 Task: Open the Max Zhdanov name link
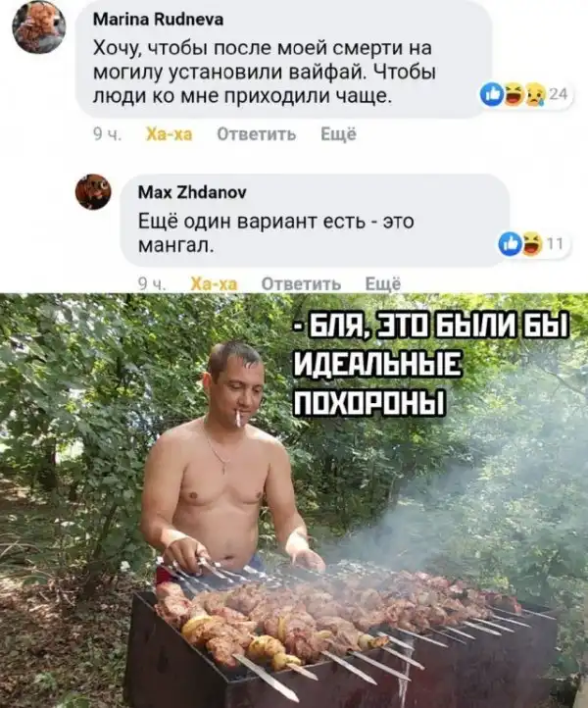[x=192, y=193]
